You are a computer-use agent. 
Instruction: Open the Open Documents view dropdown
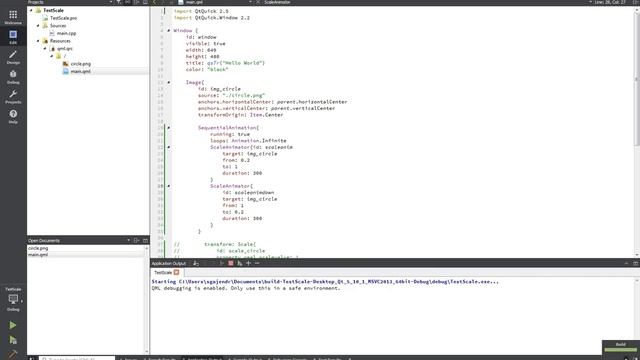(x=129, y=240)
